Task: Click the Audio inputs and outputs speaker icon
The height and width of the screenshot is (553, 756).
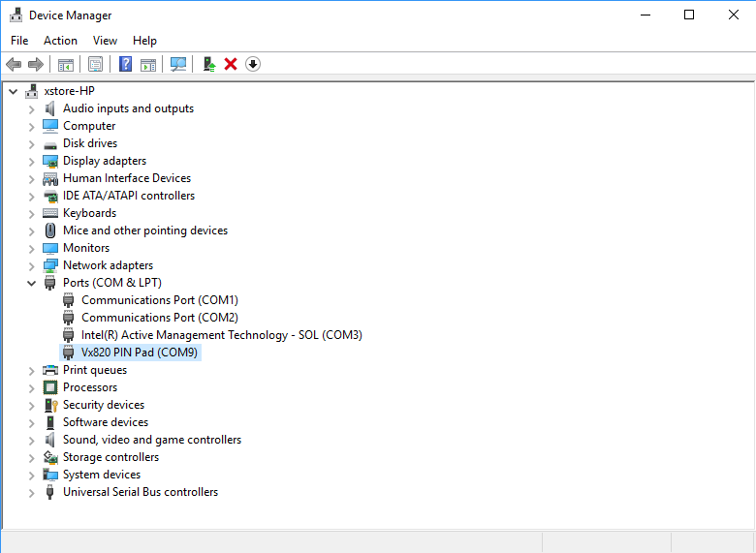Action: click(50, 108)
